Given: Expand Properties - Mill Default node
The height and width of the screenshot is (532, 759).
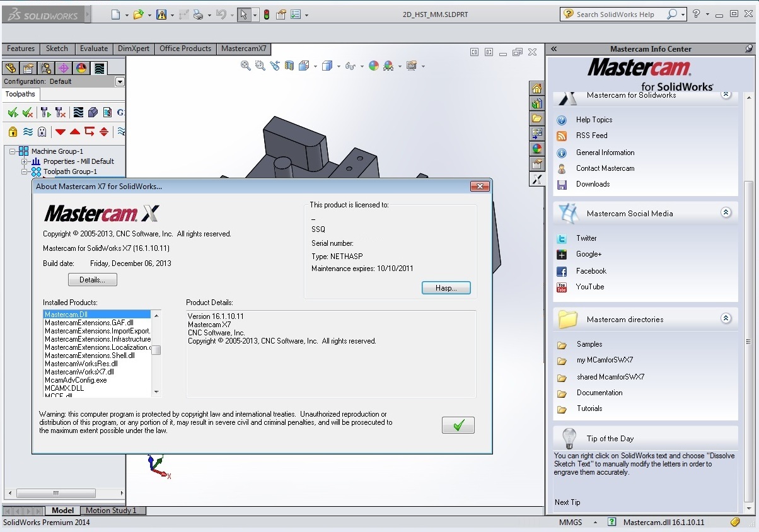Looking at the screenshot, I should 25,161.
